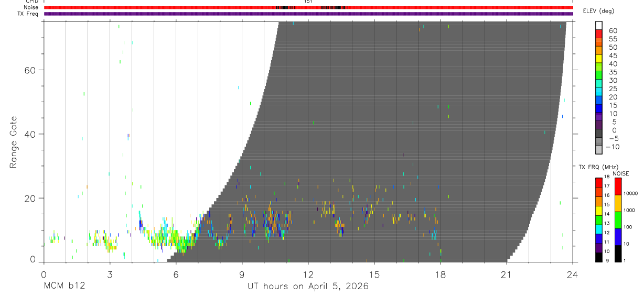Click the "151" CPID value at top
This screenshot has width=644, height=297.
pos(308,2)
